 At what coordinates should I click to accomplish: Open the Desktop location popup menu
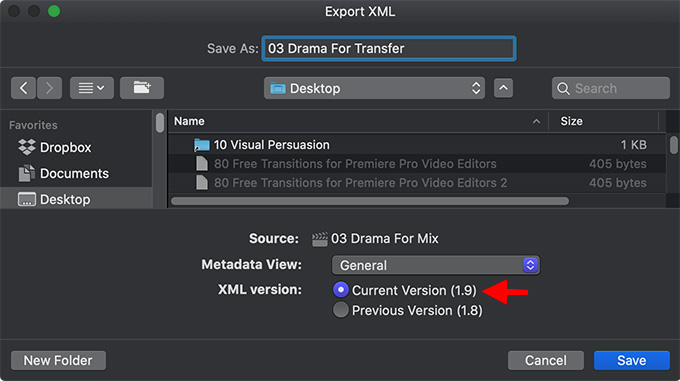[374, 88]
